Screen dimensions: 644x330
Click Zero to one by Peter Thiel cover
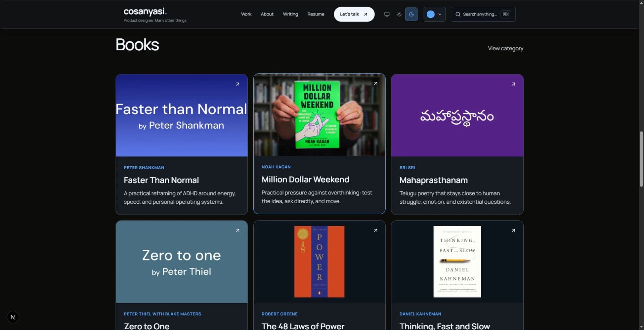point(182,262)
